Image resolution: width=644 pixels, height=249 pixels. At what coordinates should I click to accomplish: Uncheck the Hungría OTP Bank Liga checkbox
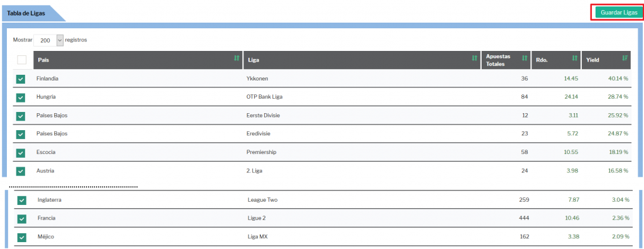pyautogui.click(x=21, y=98)
